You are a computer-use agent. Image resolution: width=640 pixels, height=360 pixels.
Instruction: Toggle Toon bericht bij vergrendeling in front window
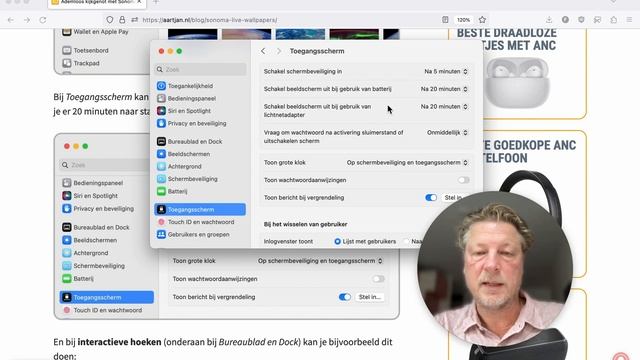click(x=431, y=198)
